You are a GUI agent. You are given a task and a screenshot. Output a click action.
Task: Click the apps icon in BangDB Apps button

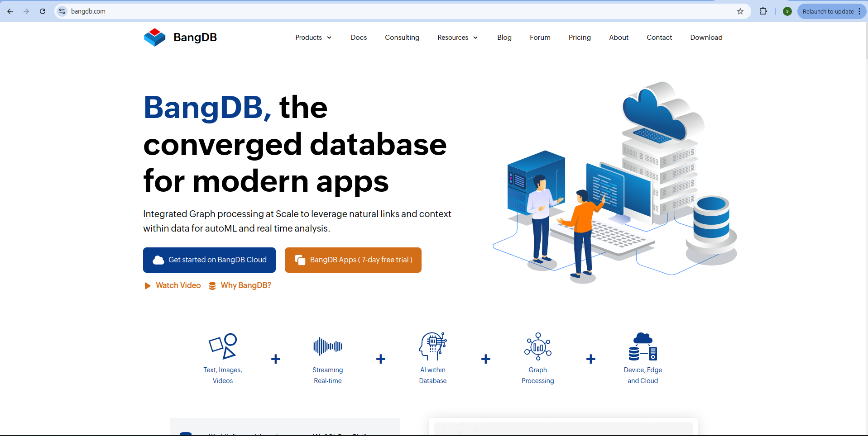pos(300,260)
